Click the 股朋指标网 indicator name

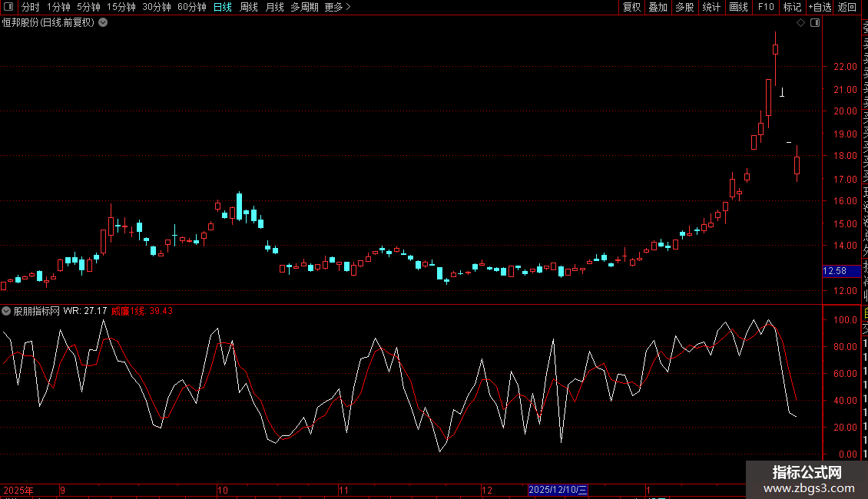click(37, 311)
